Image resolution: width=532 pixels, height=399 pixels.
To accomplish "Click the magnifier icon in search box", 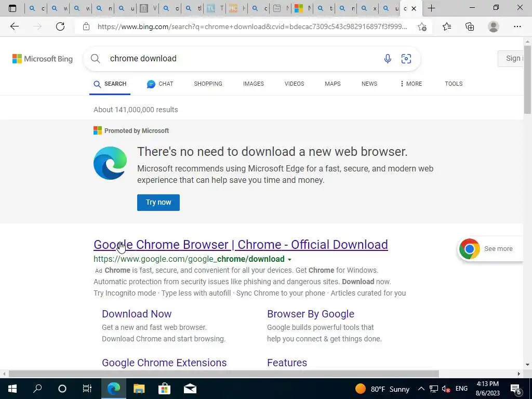I will (96, 59).
